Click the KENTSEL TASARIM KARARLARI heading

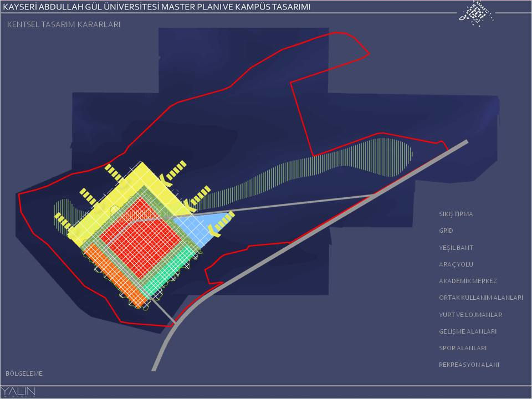click(x=64, y=25)
